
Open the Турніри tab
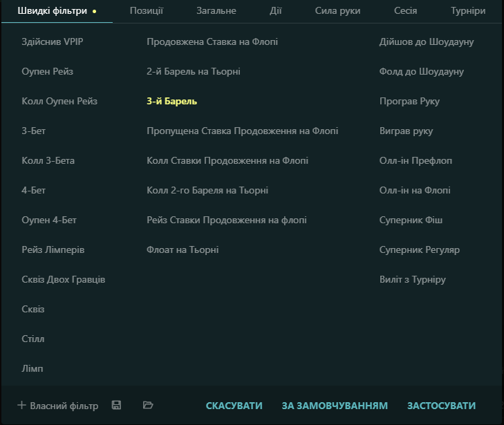468,11
